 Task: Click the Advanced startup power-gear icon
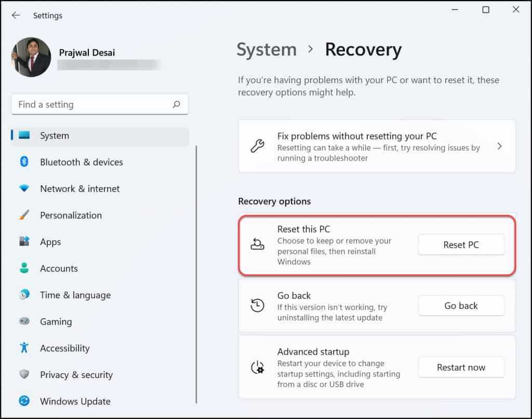coord(257,368)
